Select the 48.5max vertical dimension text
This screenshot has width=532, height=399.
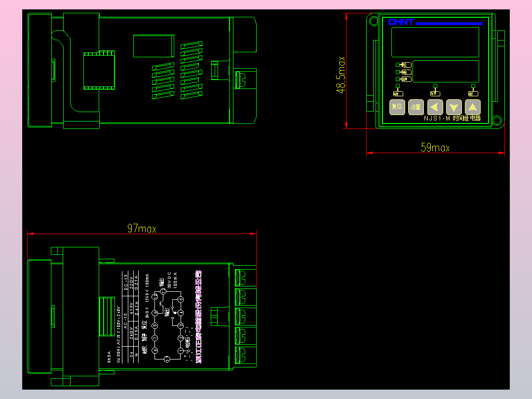click(341, 75)
